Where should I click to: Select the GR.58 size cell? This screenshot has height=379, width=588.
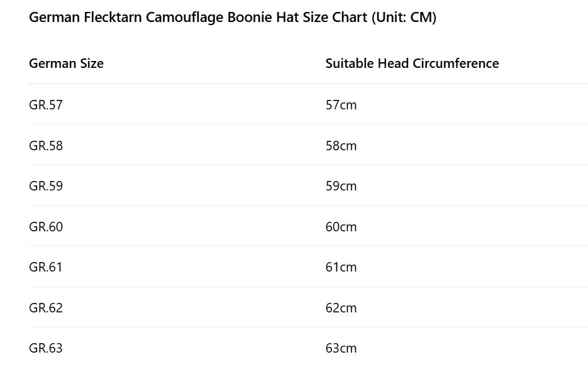[46, 146]
